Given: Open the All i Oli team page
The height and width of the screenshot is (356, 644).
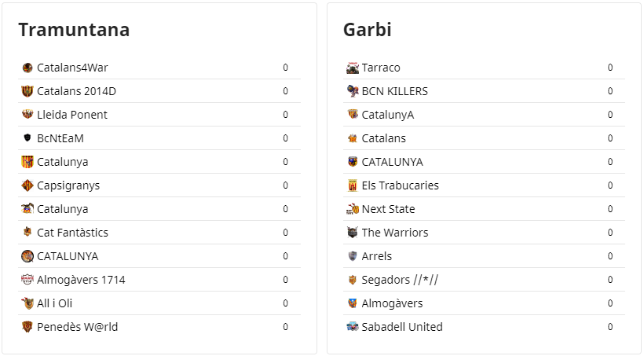Looking at the screenshot, I should (55, 303).
